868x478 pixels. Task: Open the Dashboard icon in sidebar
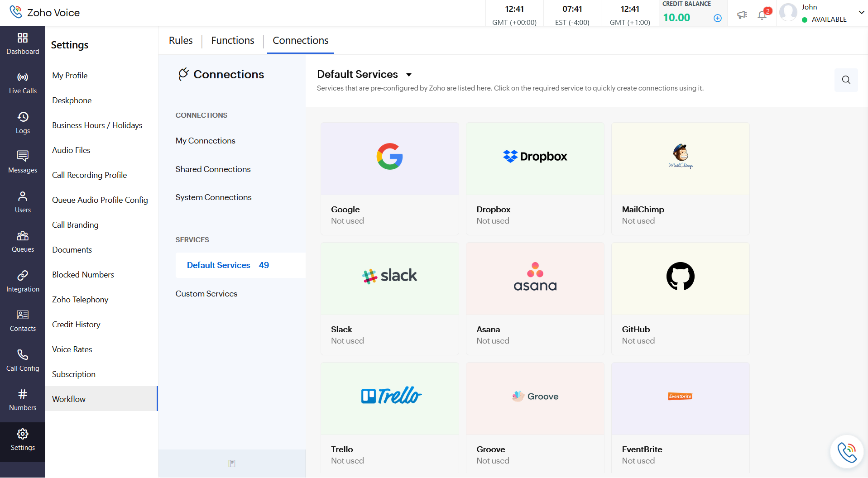pyautogui.click(x=23, y=43)
